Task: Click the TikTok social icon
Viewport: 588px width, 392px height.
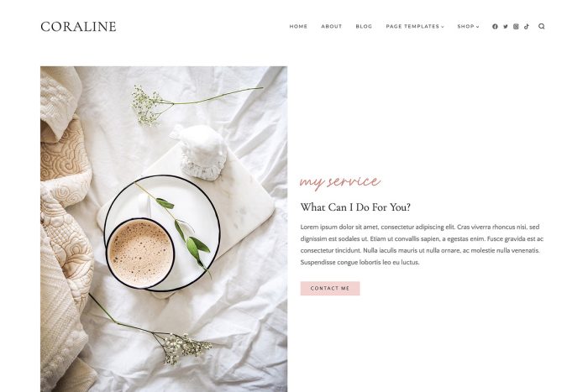Action: pos(527,27)
